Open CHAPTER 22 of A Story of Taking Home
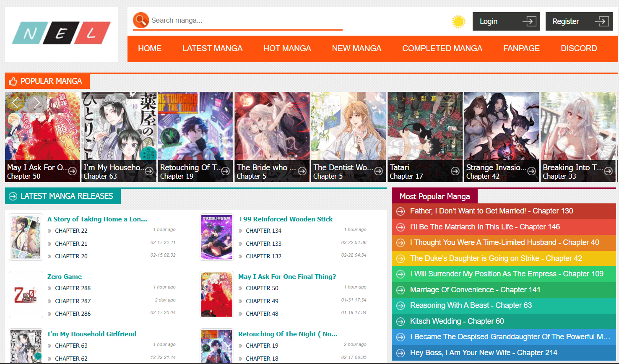619x364 pixels. (x=71, y=231)
